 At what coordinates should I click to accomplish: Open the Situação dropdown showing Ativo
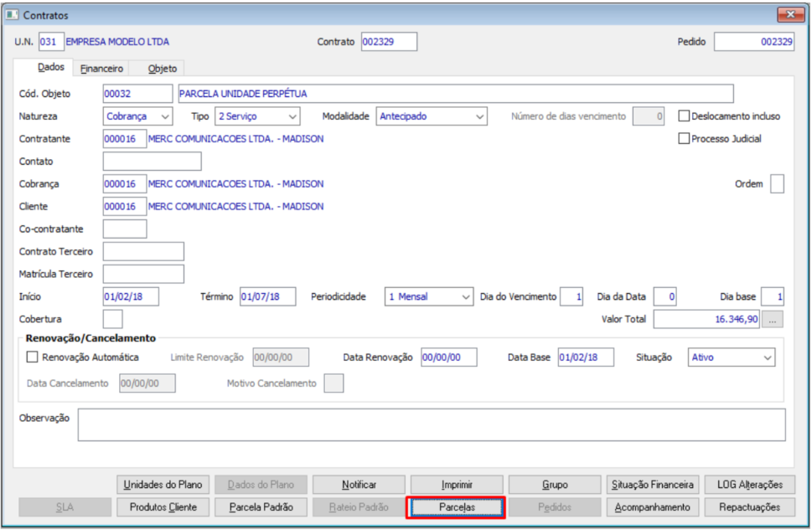pos(732,358)
